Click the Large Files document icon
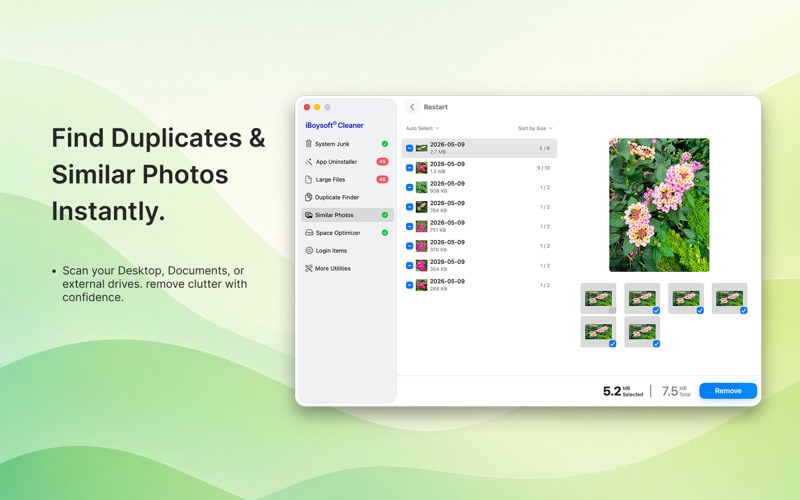Screen dimensions: 800x500 (308, 180)
